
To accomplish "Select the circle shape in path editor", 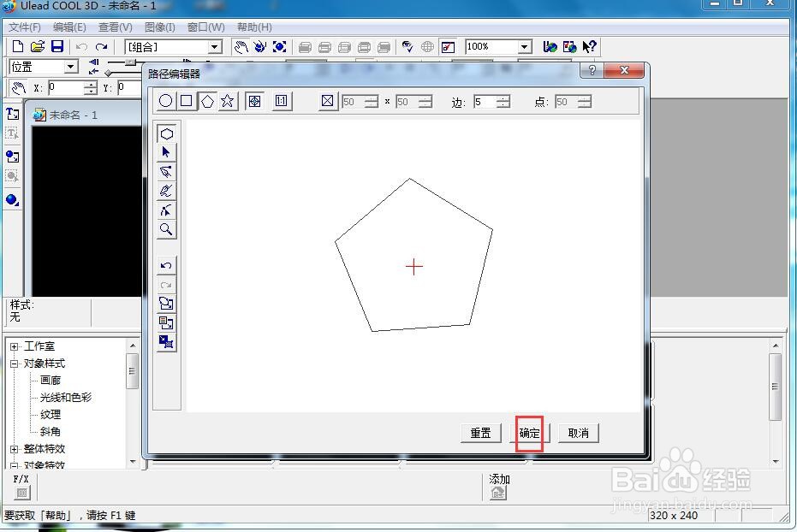I will (x=165, y=101).
